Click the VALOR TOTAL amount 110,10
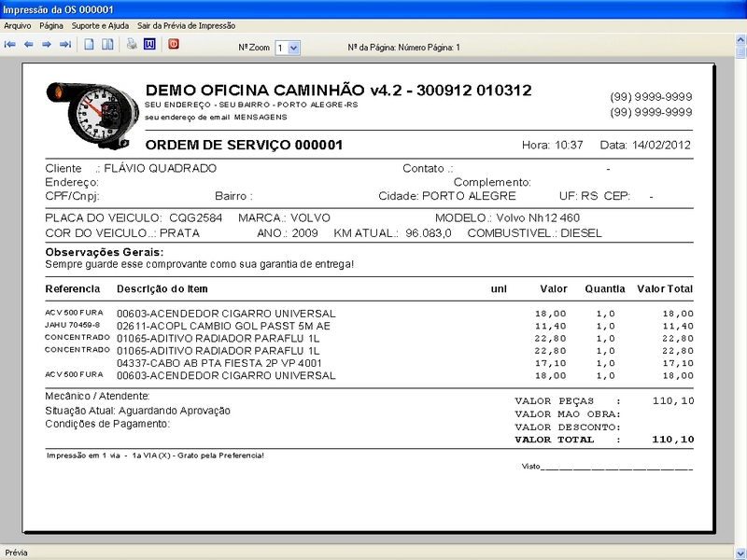This screenshot has height=560, width=747. point(672,438)
